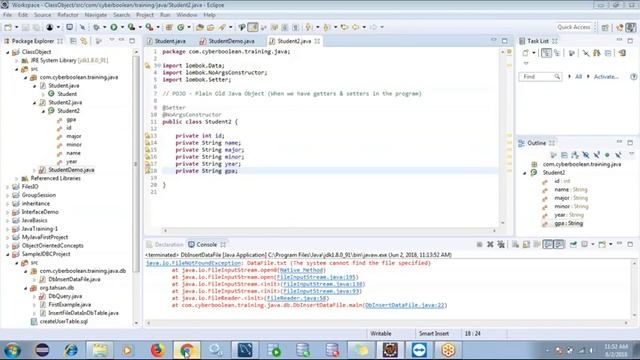The width and height of the screenshot is (640, 360).
Task: Select createUserTable.sql in Package Explorer
Action: click(x=63, y=321)
